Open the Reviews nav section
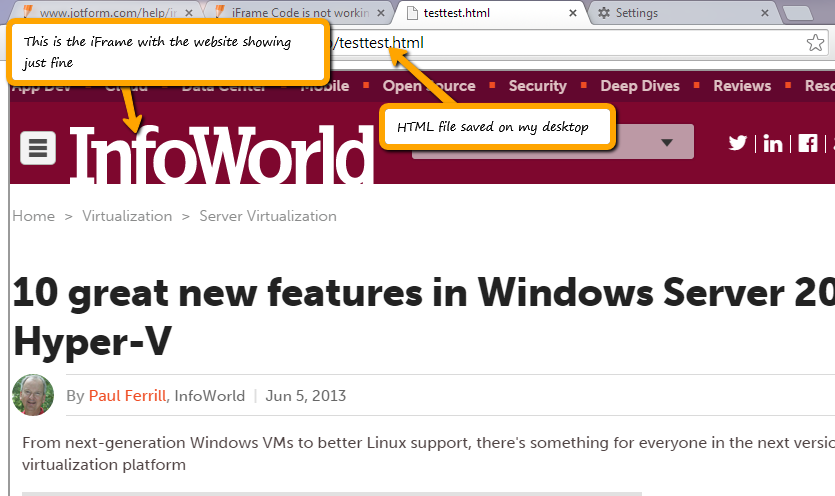This screenshot has width=835, height=496. [742, 86]
